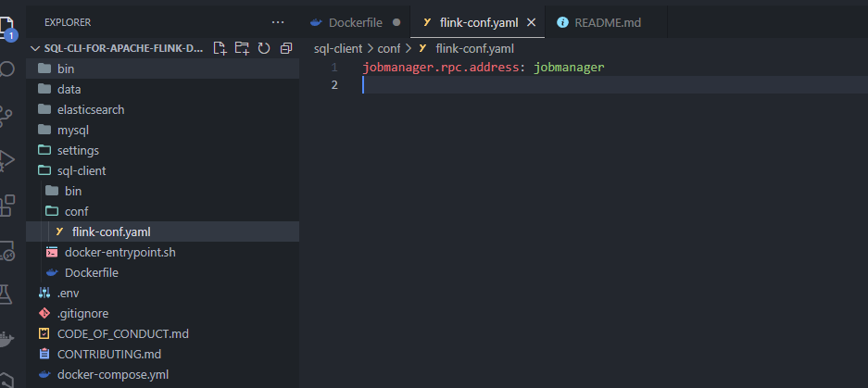
Task: Open the .env file
Action: pyautogui.click(x=162, y=293)
